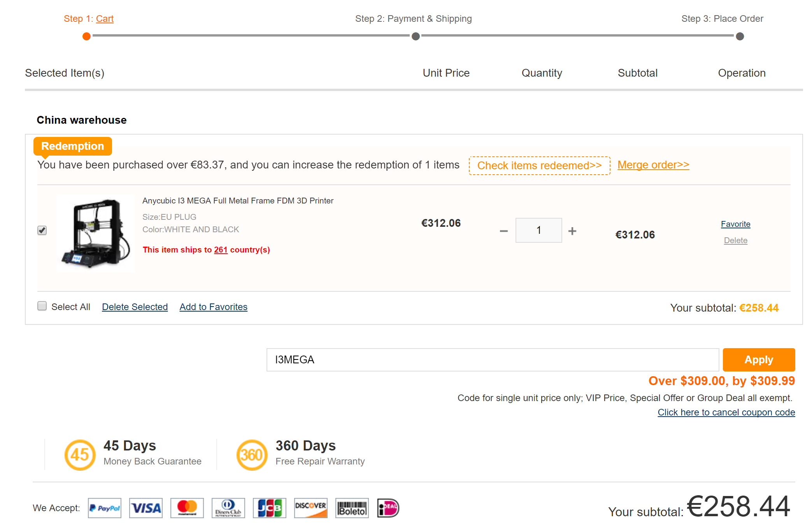Click the VISA card icon
Viewport: 812px width, 531px height.
[146, 508]
